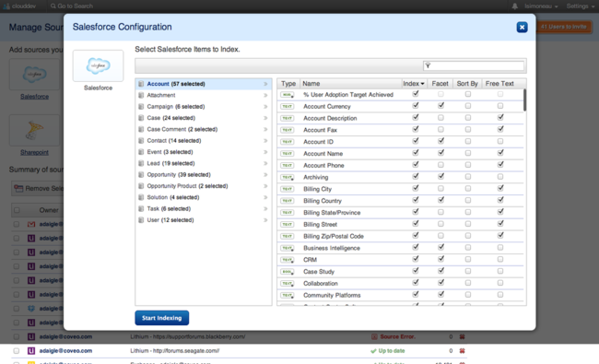The width and height of the screenshot is (599, 364).
Task: Uncheck Facet for Billing Country
Action: click(x=440, y=200)
